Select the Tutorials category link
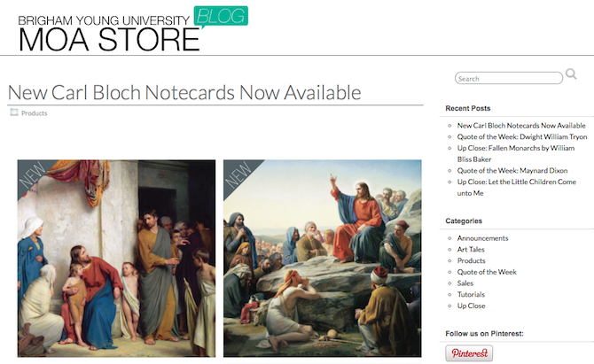594x364 pixels. (x=471, y=294)
